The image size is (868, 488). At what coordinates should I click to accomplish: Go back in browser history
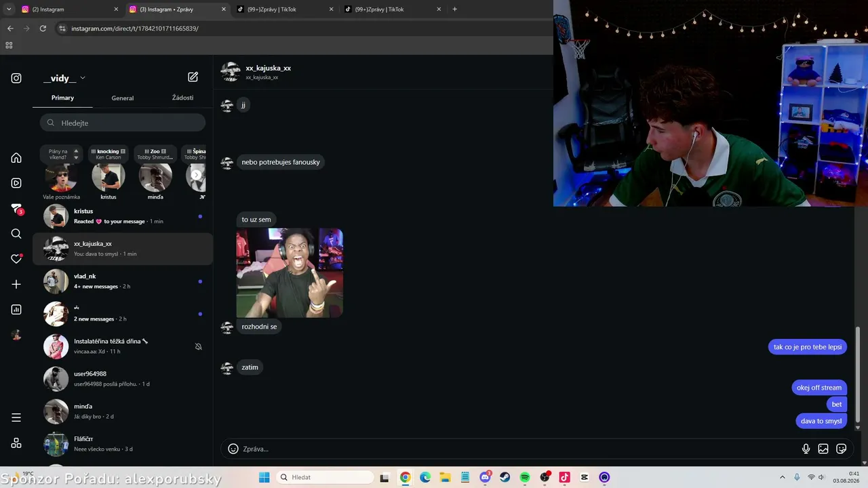tap(10, 28)
